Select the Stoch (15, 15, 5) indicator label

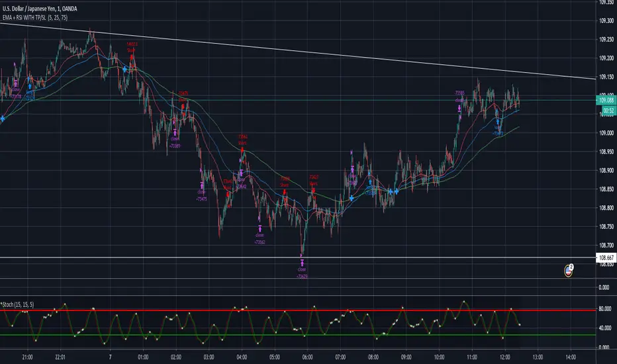[x=17, y=304]
